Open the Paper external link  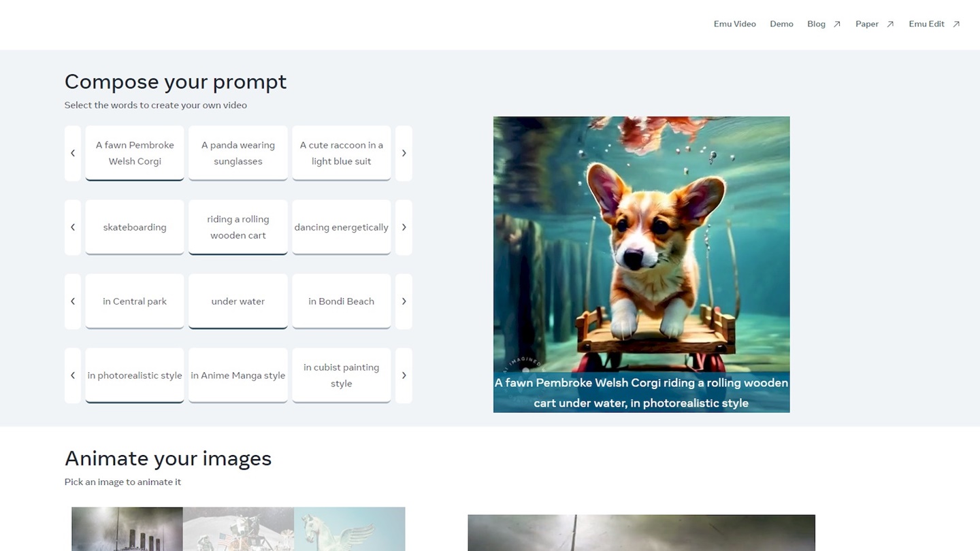[x=874, y=24]
